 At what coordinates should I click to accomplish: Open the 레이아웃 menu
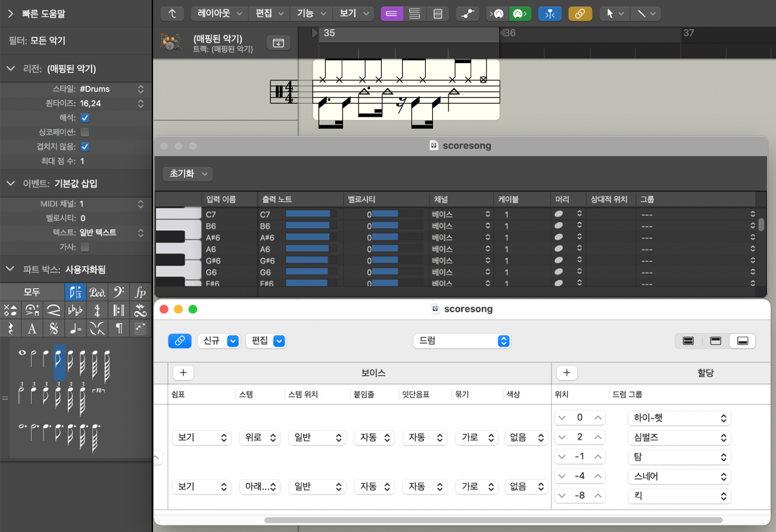(219, 13)
